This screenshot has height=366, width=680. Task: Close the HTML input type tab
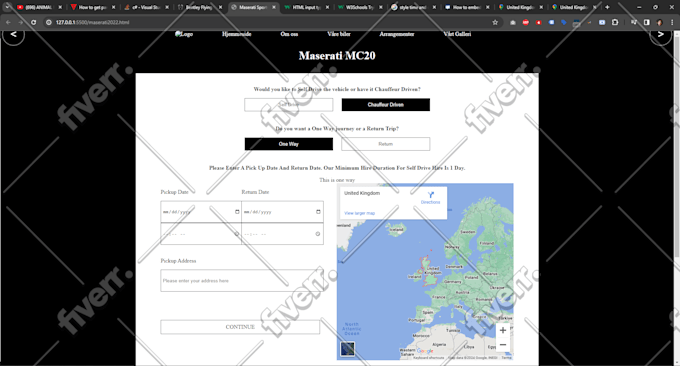coord(327,7)
